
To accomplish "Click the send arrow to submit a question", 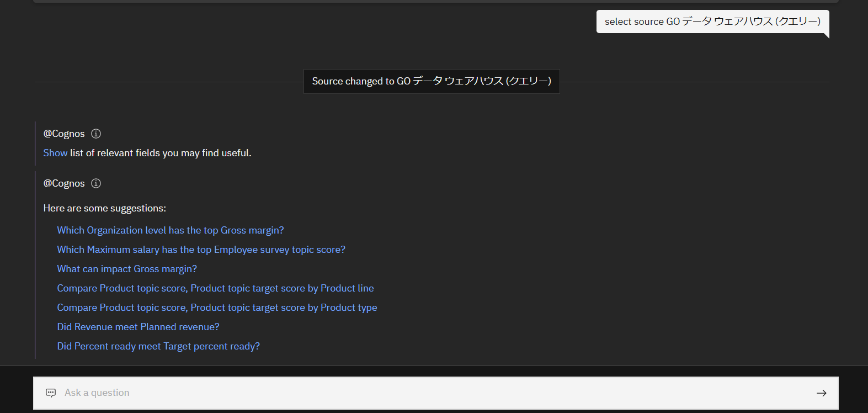I will (x=822, y=393).
